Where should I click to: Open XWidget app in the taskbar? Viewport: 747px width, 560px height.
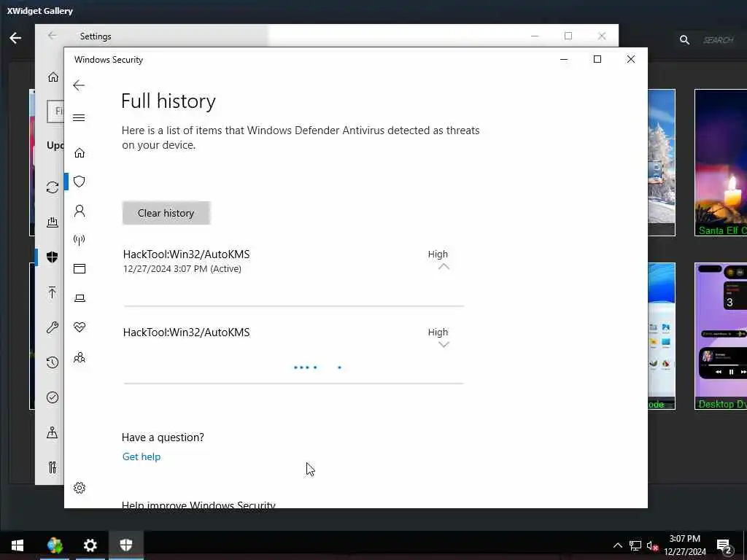tap(55, 545)
